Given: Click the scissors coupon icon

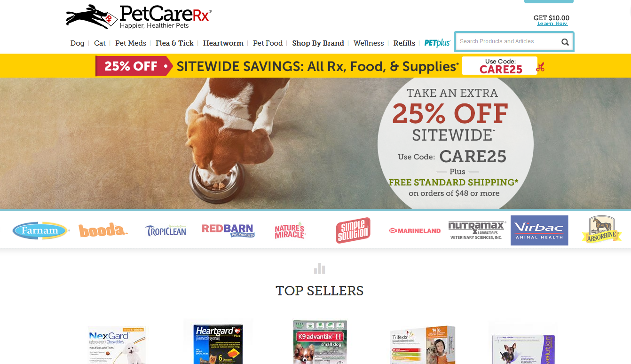Looking at the screenshot, I should (540, 67).
